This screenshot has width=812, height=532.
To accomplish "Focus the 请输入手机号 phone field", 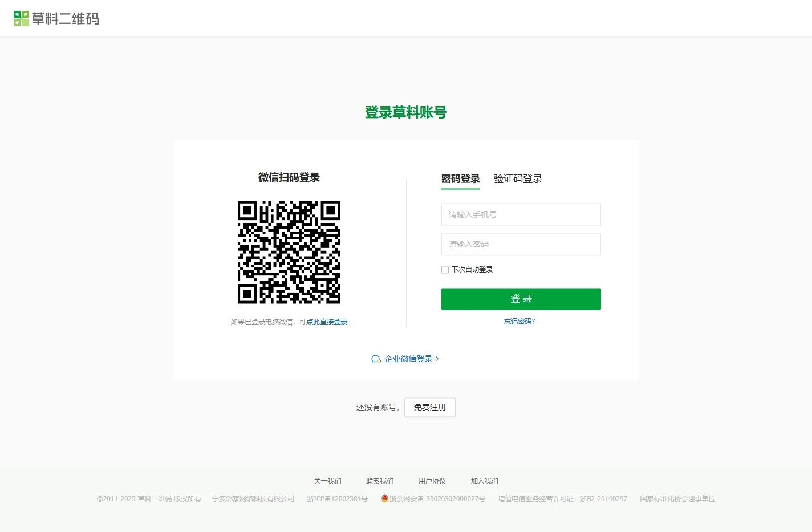I will [521, 214].
